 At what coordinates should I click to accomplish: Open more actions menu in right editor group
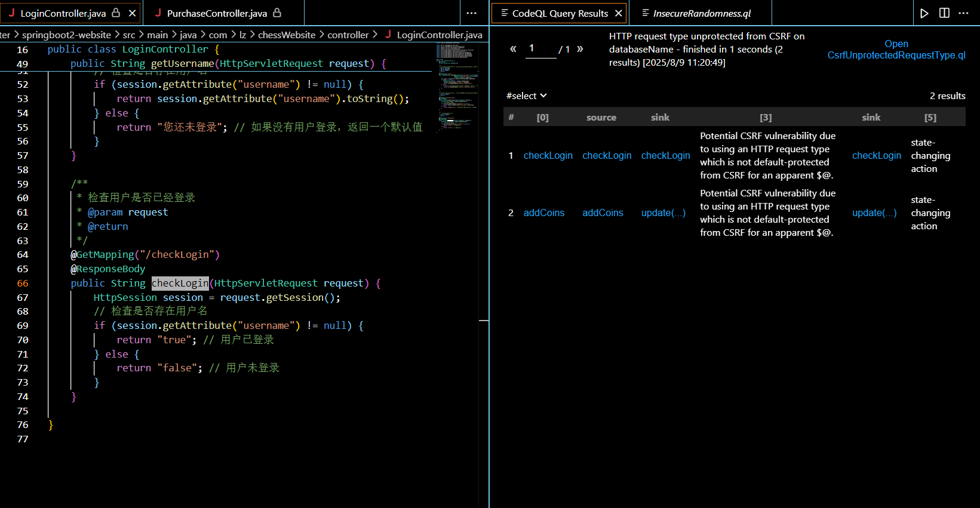(x=963, y=13)
